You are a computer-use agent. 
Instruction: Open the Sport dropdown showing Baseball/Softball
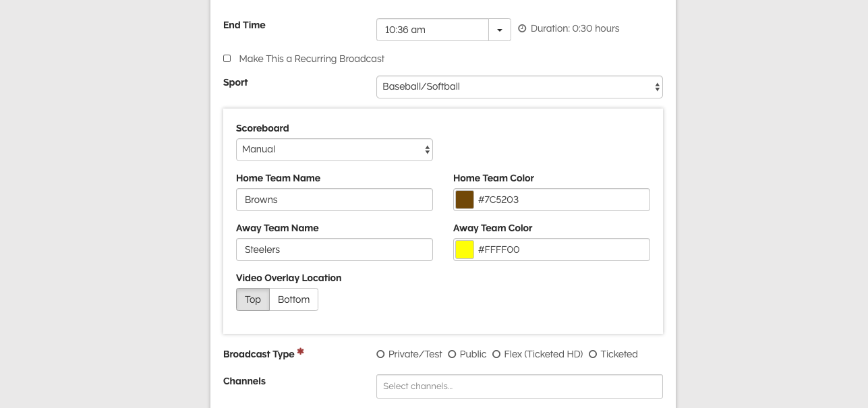(519, 87)
